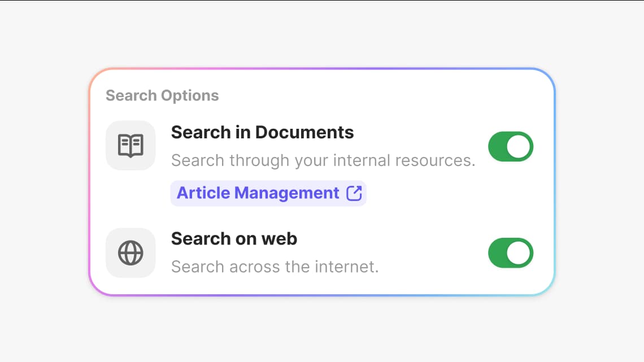Toggle off internal resources searching
The image size is (644, 362).
[x=511, y=146]
